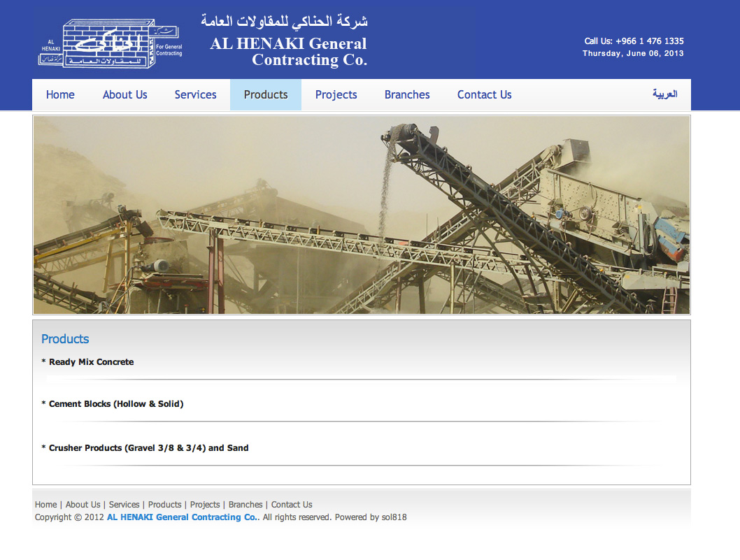Image resolution: width=740 pixels, height=560 pixels.
Task: Click the Arabic company name heading
Action: (x=284, y=21)
